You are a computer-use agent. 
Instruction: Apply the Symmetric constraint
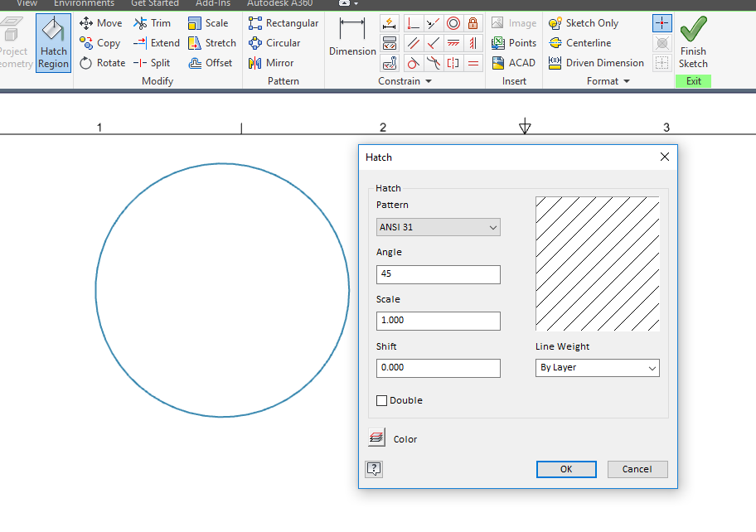coord(453,63)
